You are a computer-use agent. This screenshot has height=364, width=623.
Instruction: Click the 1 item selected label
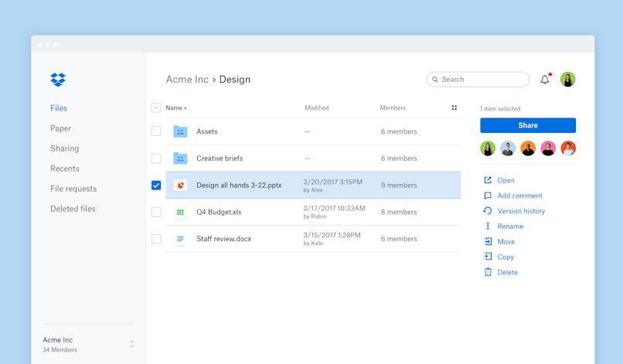pos(500,109)
